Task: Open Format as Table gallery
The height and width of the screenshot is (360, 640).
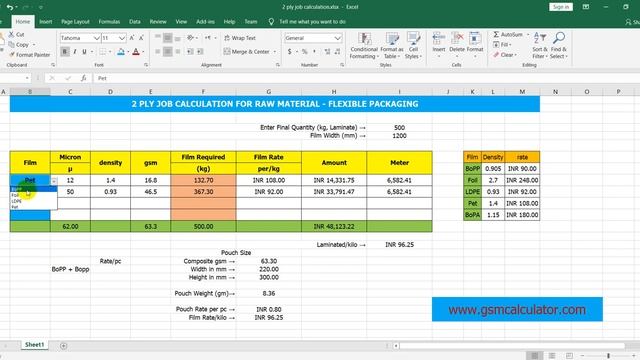Action: (x=392, y=46)
